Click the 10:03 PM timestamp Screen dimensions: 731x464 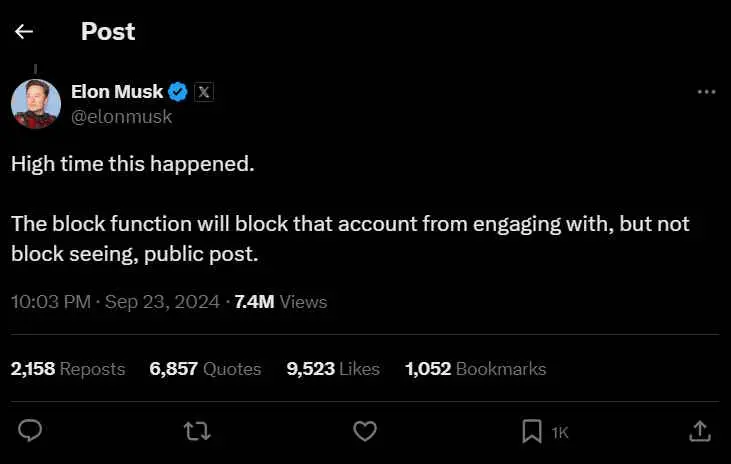(51, 302)
